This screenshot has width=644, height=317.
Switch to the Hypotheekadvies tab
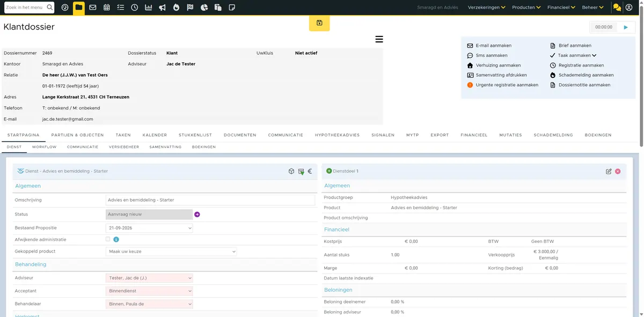pyautogui.click(x=337, y=135)
